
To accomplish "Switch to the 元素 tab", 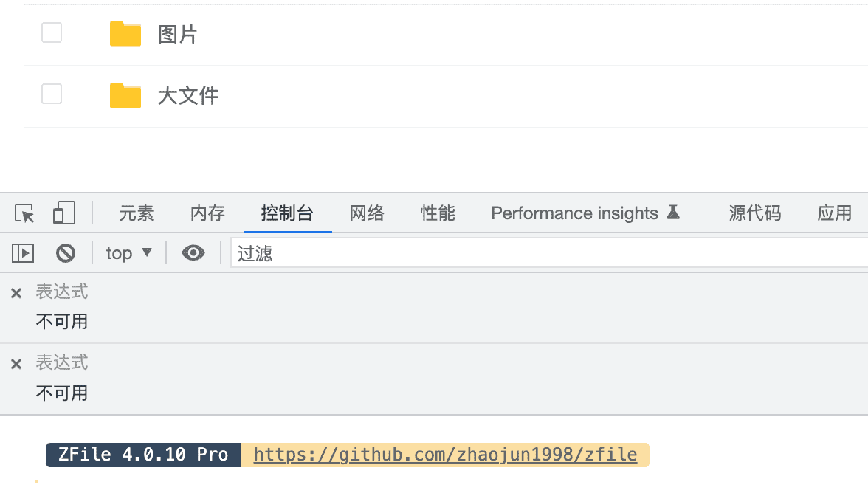I will 137,213.
